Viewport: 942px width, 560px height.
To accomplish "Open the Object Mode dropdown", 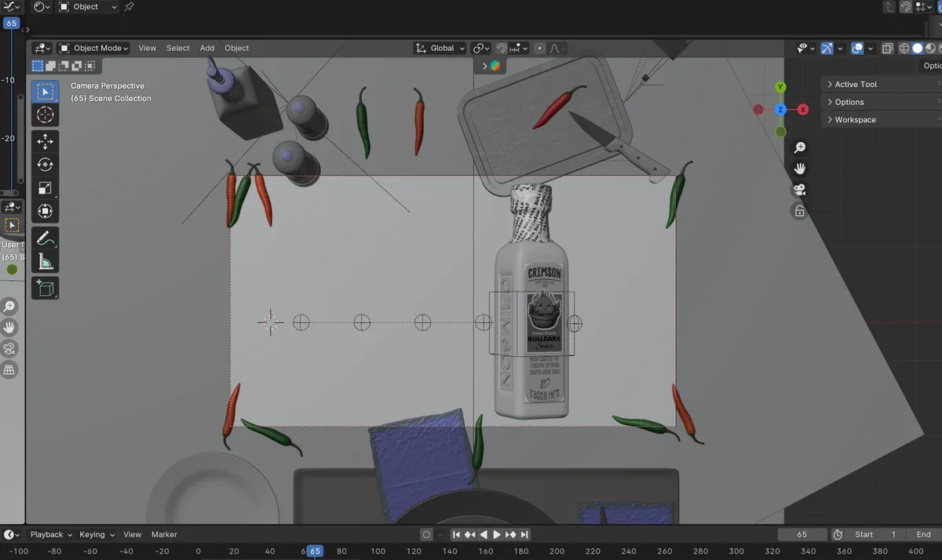I will (94, 48).
